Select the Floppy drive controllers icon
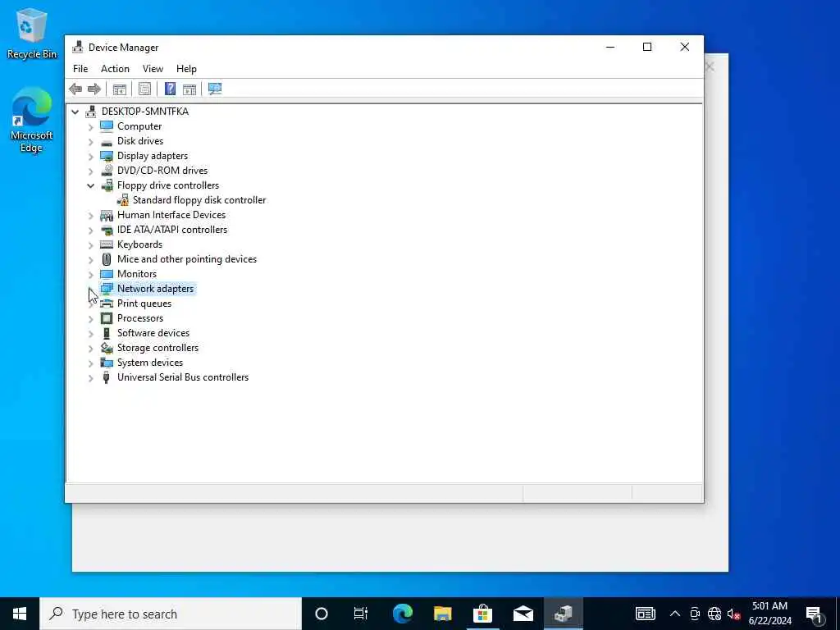The width and height of the screenshot is (840, 630). 107,185
